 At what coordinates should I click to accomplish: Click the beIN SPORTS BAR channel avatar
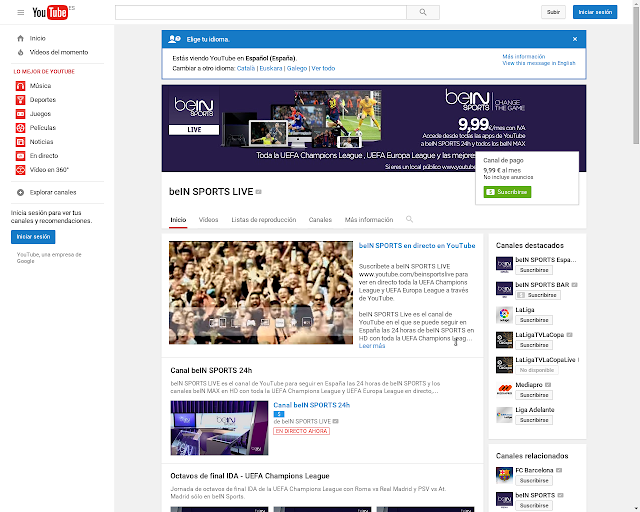pos(504,289)
